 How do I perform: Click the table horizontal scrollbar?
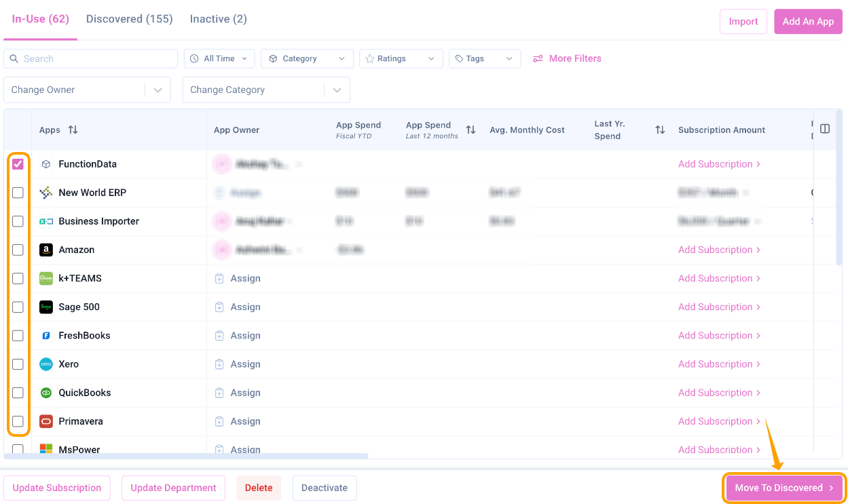[x=186, y=456]
